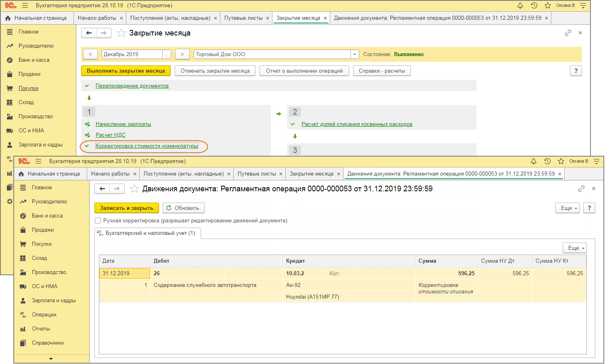Open user settings menu in back window
This screenshot has height=364, width=605.
[583, 6]
